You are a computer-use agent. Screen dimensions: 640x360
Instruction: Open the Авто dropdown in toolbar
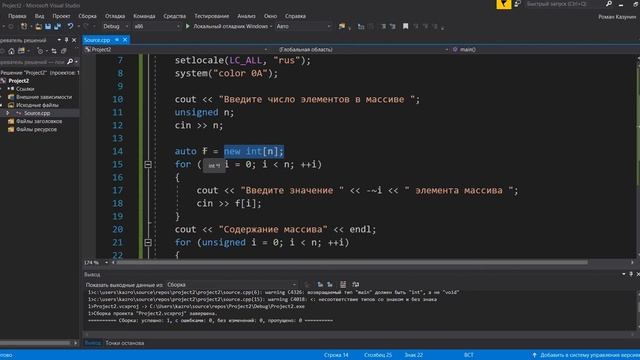[303, 26]
